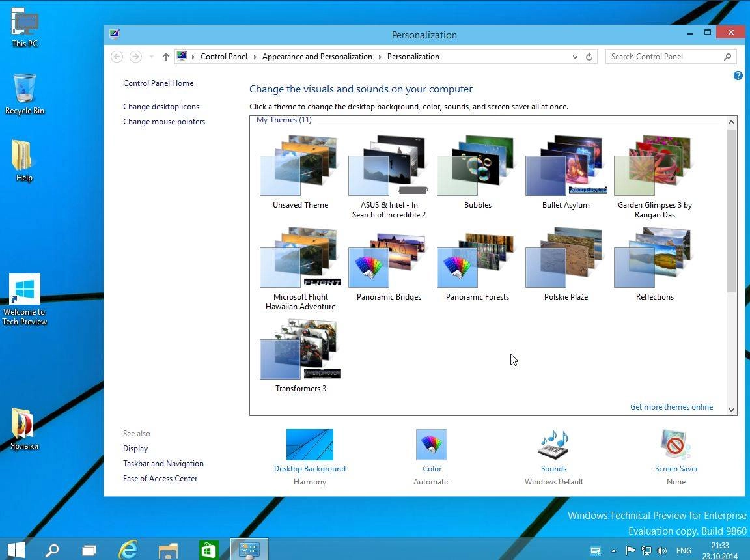The image size is (750, 560).
Task: Click the themes list scrollbar thumb
Action: (731, 210)
